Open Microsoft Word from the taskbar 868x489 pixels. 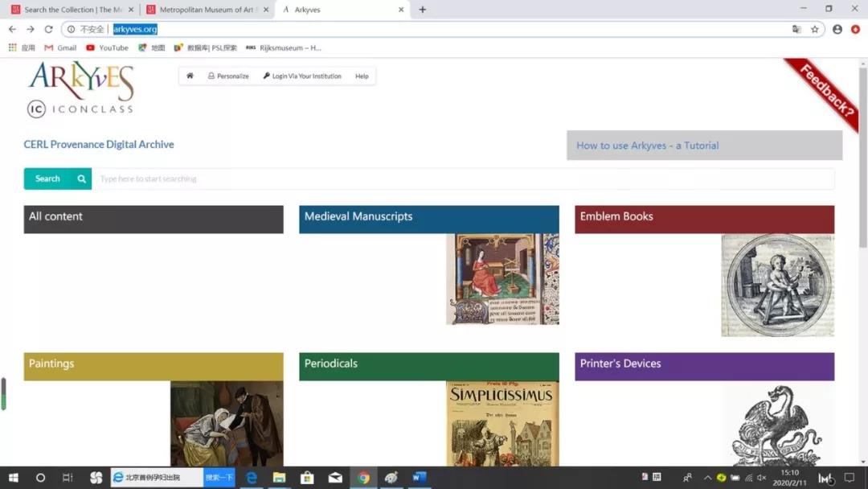[419, 478]
